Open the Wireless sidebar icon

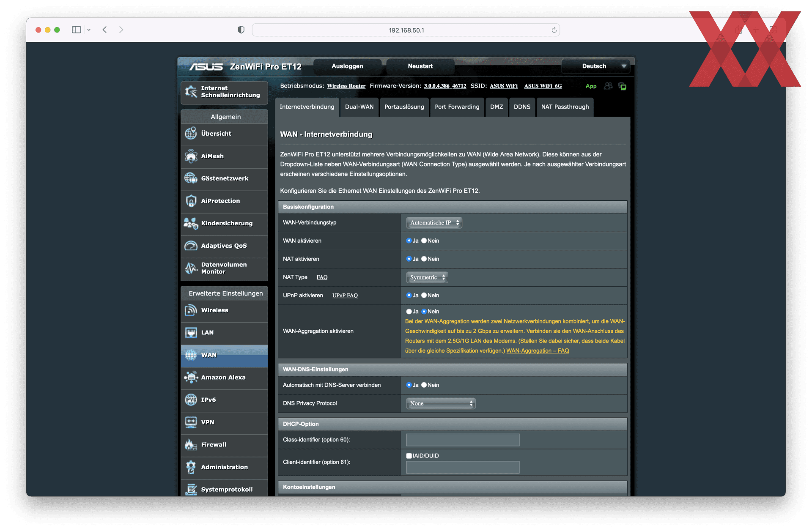pyautogui.click(x=191, y=310)
